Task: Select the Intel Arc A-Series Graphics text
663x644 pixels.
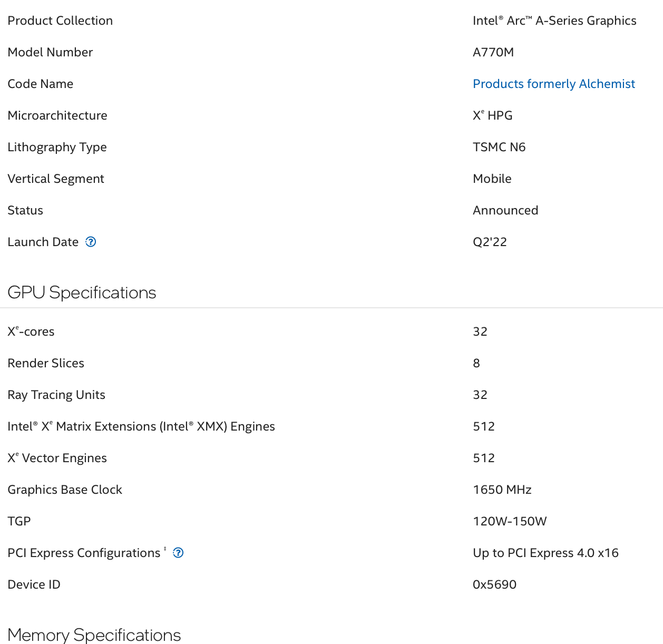Action: 554,21
